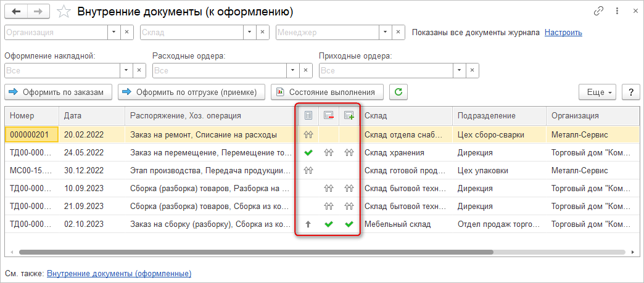Select Цех сборо-сварки cell

tap(499, 134)
